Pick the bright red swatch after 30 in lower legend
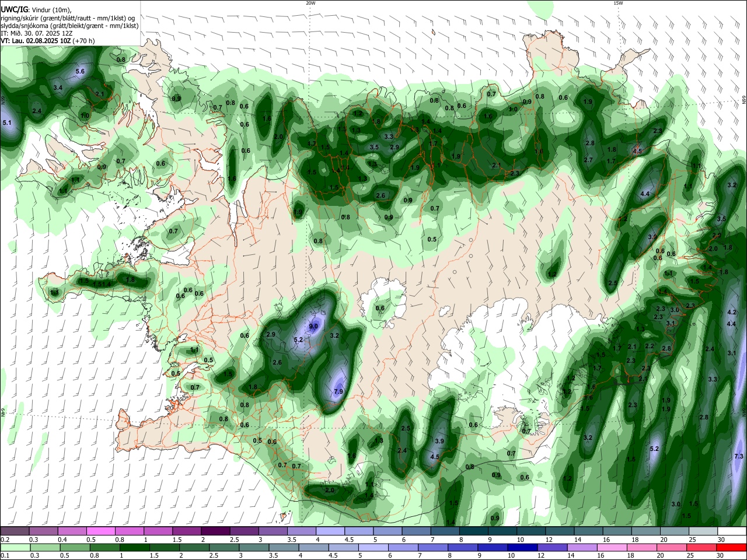The width and height of the screenshot is (747, 560). click(x=732, y=548)
